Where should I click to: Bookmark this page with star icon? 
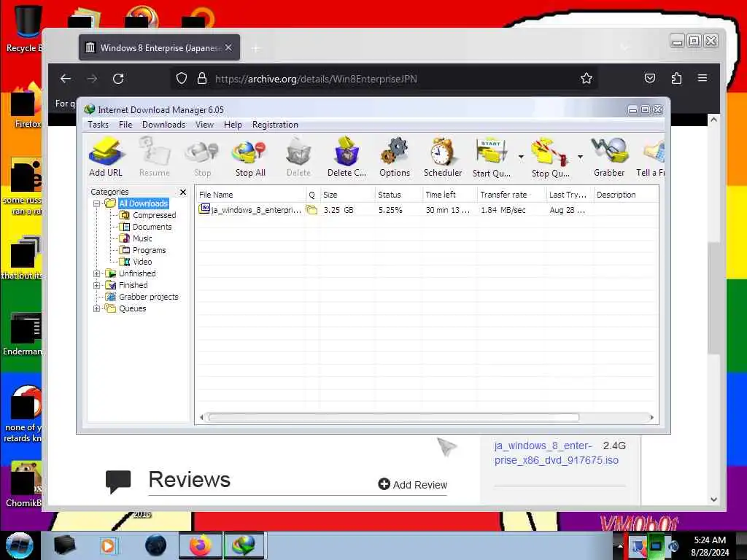click(587, 79)
